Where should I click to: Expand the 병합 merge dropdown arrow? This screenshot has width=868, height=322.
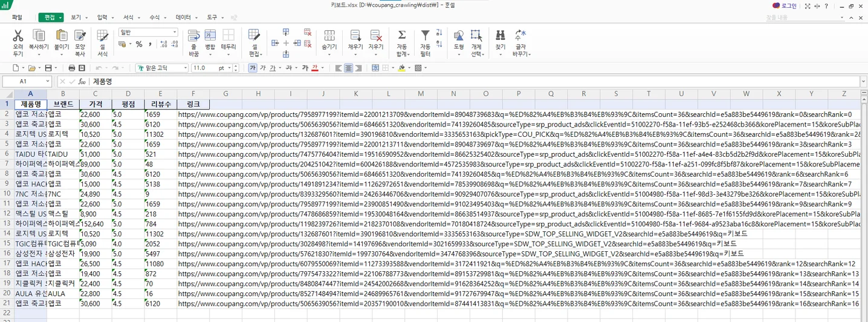(x=210, y=54)
